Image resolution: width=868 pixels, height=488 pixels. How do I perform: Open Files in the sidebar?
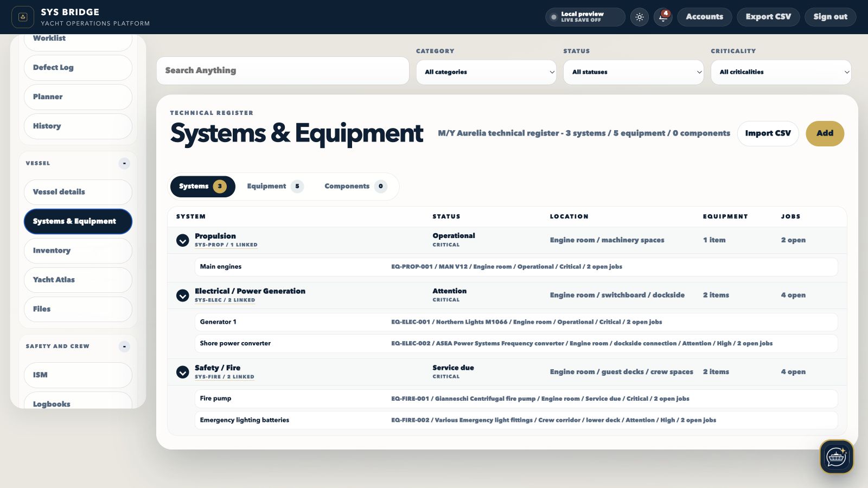point(78,309)
